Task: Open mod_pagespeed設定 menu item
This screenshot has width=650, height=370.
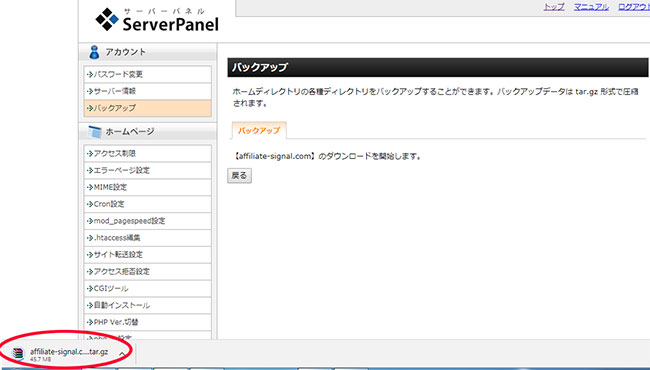Action: click(148, 221)
